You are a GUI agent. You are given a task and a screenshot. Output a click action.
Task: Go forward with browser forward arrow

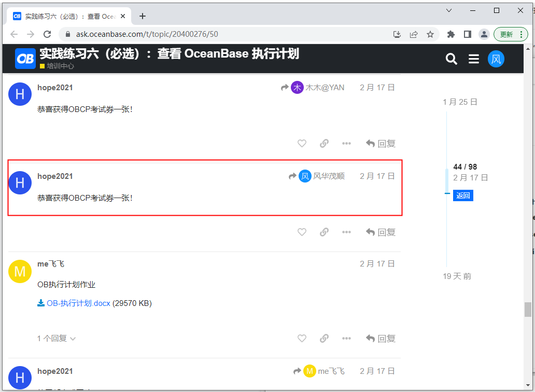pos(31,34)
